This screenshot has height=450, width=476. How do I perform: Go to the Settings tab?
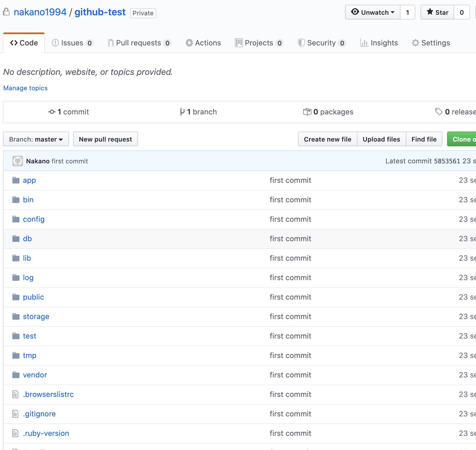431,43
